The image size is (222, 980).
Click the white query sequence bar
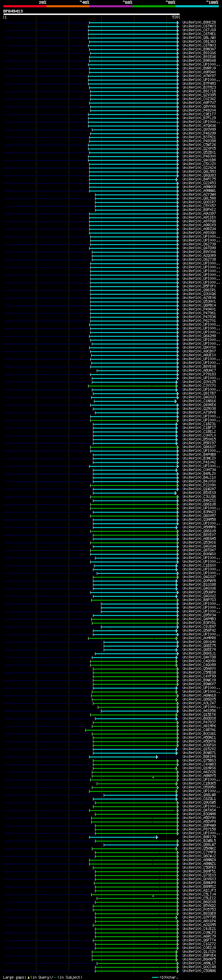tap(91, 14)
